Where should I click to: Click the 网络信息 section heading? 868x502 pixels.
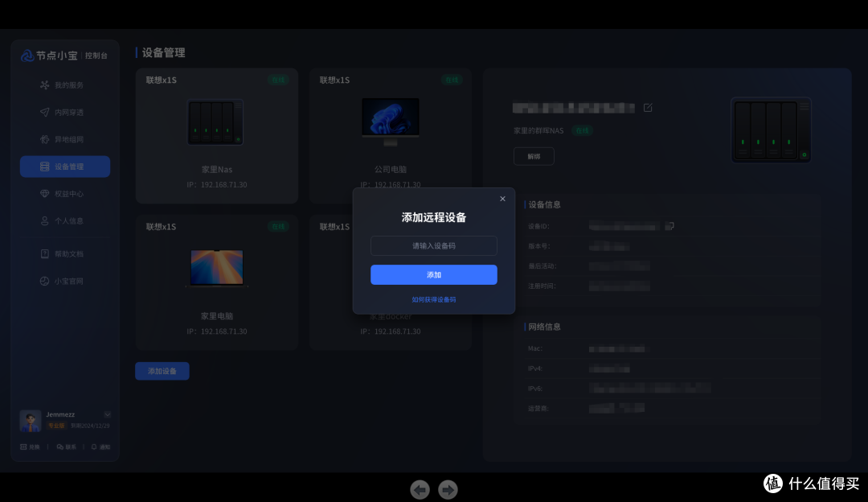point(545,327)
